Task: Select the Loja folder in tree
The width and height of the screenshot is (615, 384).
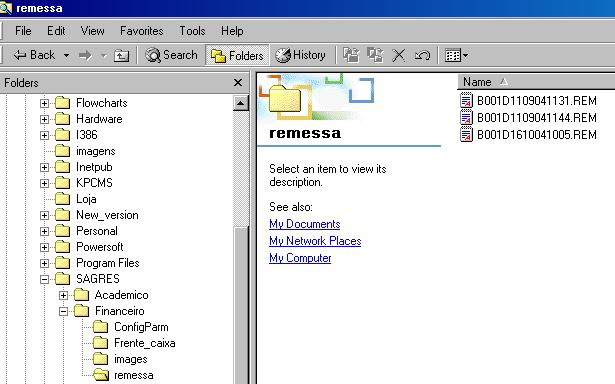Action: click(x=86, y=199)
